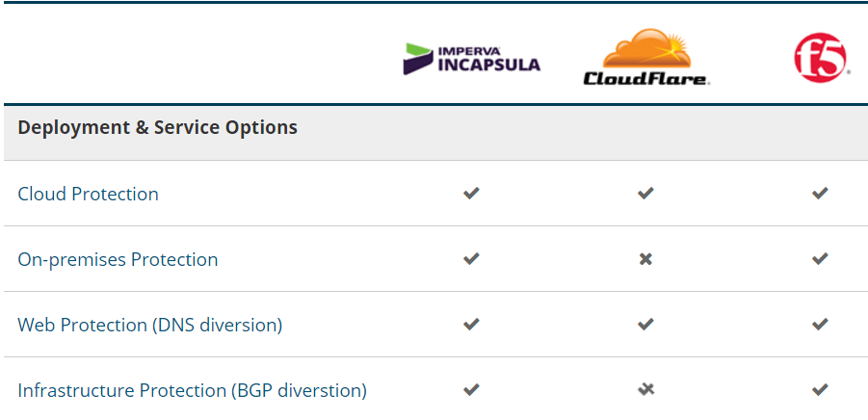Click CloudFlare's On-premises Protection X mark
868x420 pixels.
645,259
